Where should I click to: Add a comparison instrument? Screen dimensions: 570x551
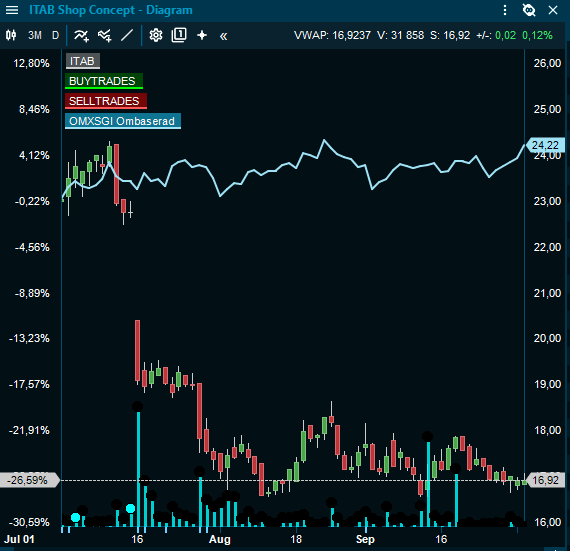[x=105, y=36]
